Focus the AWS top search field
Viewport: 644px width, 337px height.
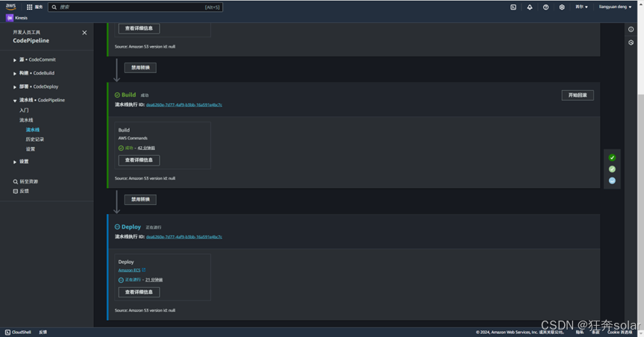point(136,7)
